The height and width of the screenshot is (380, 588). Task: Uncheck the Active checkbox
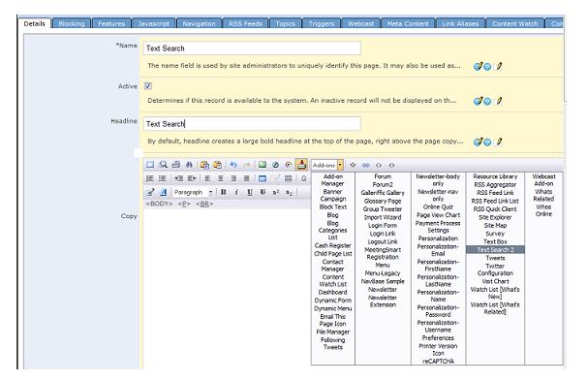[148, 86]
